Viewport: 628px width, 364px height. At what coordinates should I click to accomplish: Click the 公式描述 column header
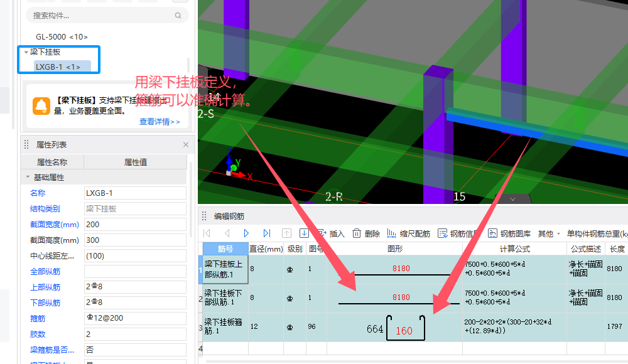(586, 249)
